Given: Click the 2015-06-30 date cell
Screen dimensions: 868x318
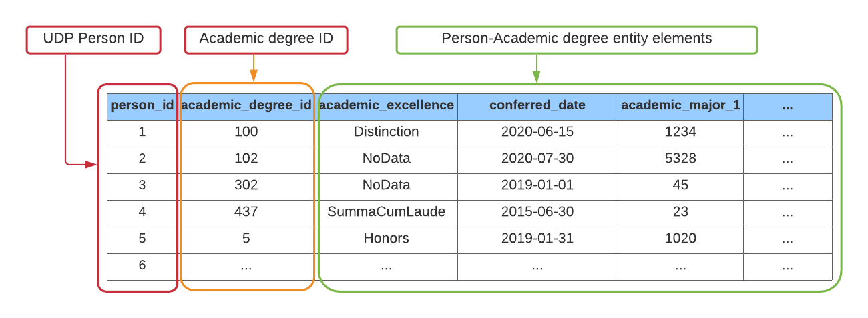Looking at the screenshot, I should click(537, 212).
